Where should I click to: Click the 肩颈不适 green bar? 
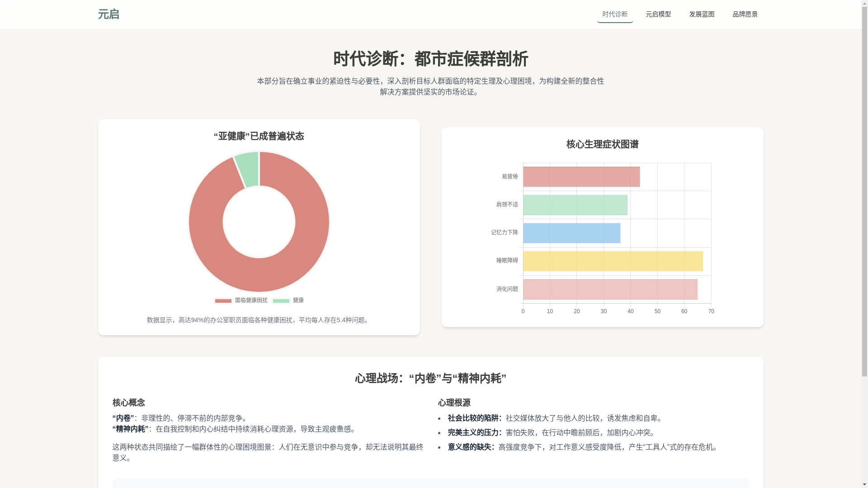575,205
